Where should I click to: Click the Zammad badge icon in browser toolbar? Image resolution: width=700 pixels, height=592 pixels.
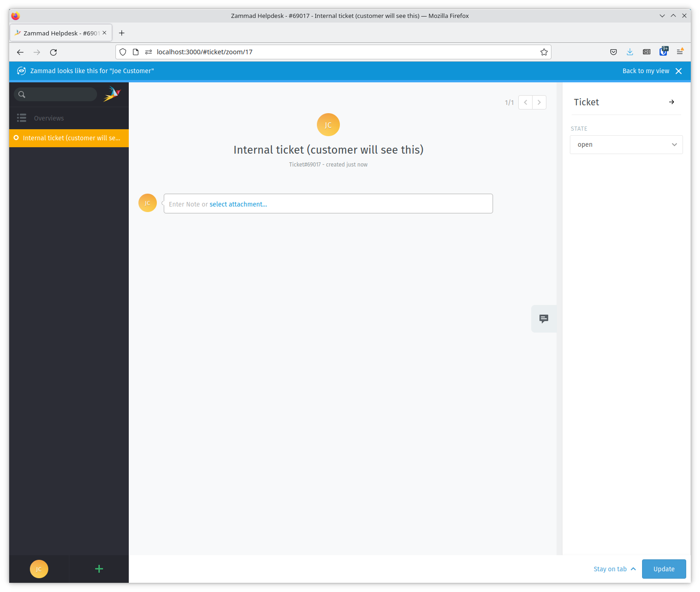click(x=663, y=52)
